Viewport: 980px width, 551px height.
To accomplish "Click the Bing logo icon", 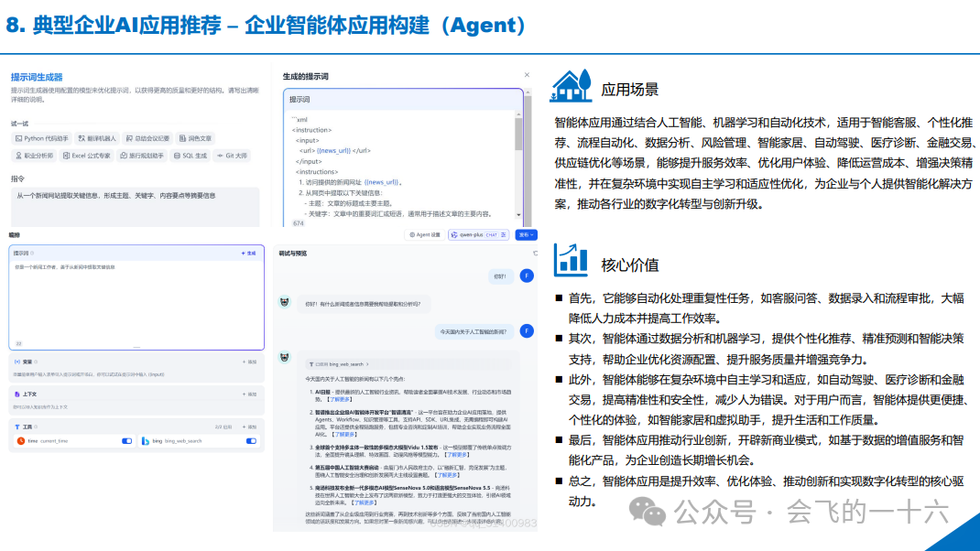I will pos(146,441).
